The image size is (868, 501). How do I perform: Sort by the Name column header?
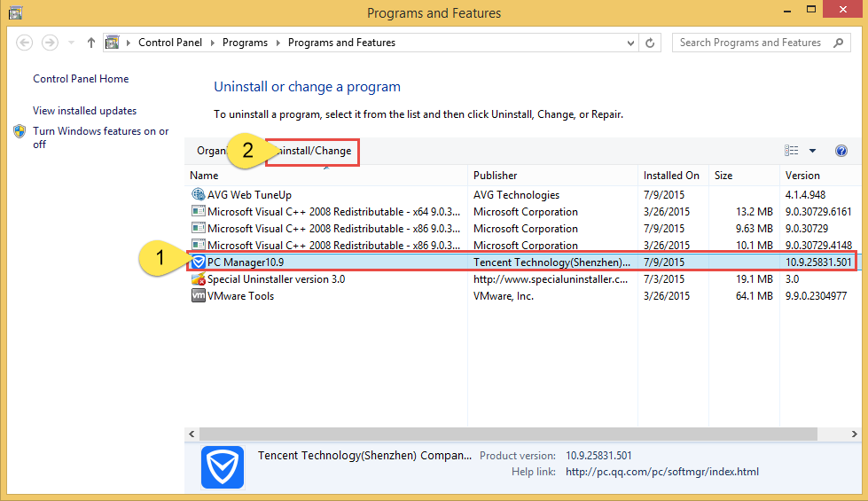point(326,176)
